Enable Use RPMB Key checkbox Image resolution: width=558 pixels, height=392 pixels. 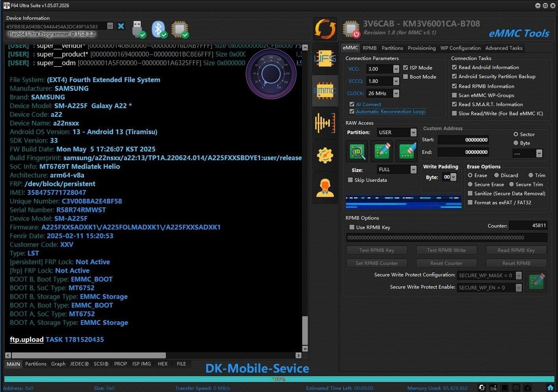[x=352, y=227]
